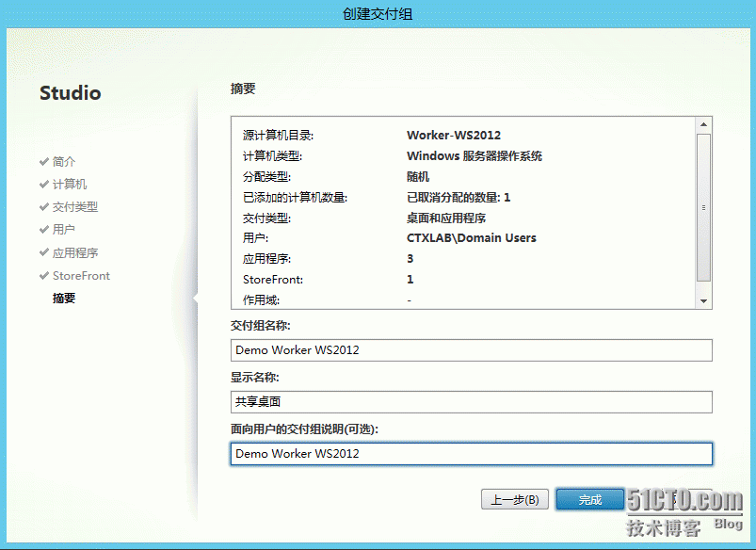The height and width of the screenshot is (550, 756).
Task: Focus the 交付组名称 input field
Action: (x=471, y=350)
